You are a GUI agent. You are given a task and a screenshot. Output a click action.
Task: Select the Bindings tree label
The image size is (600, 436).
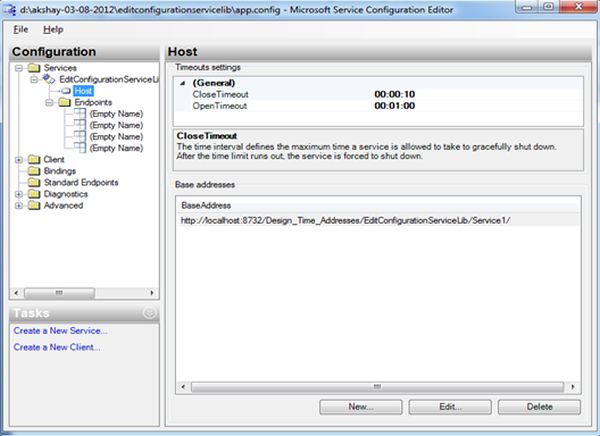[60, 171]
